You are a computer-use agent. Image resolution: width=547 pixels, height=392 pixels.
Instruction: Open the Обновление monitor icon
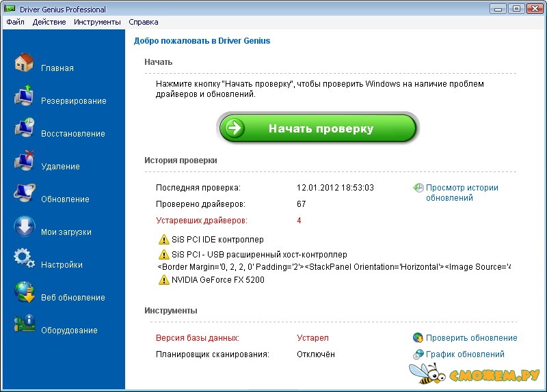24,193
